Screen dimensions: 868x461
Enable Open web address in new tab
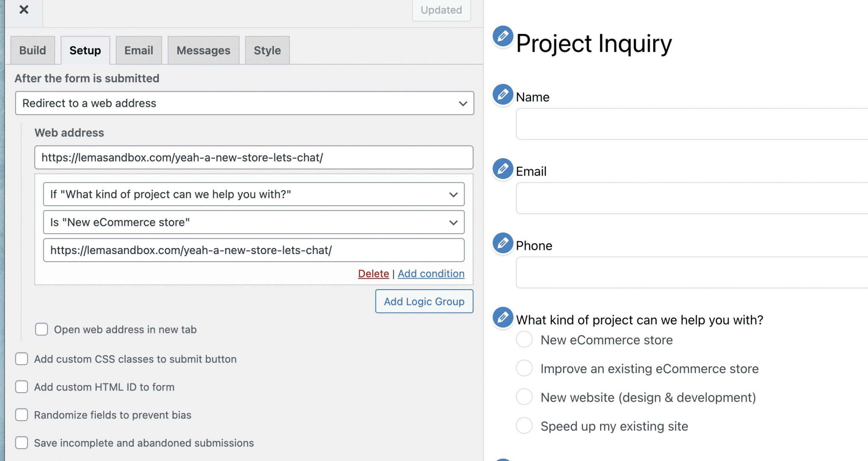click(42, 330)
